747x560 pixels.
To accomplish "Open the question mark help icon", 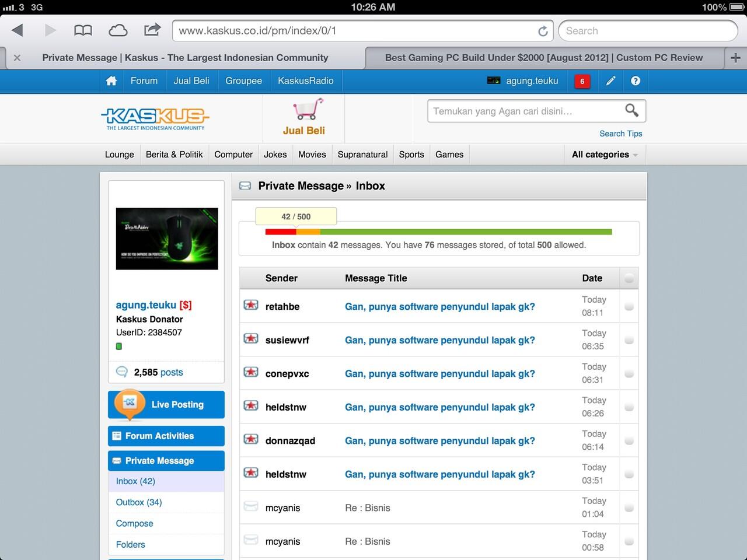I will tap(636, 81).
